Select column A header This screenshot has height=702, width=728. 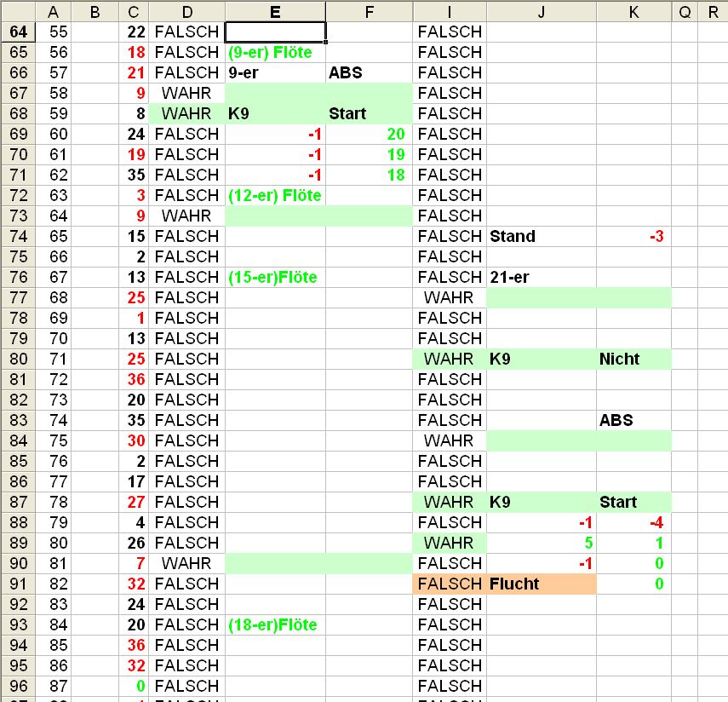(x=54, y=12)
